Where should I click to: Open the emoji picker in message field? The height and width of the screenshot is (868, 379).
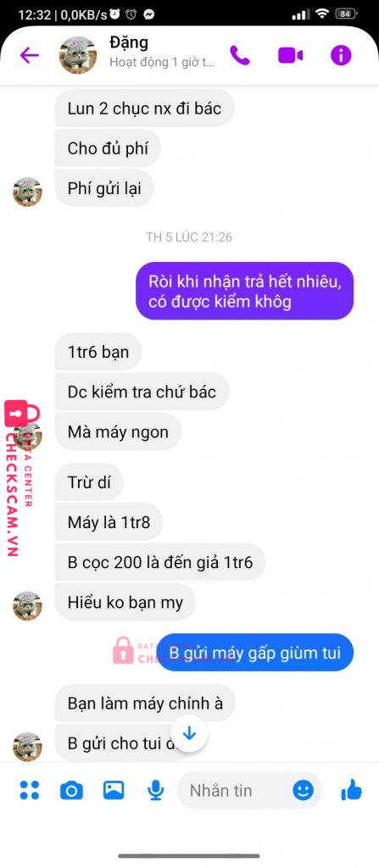tap(303, 790)
